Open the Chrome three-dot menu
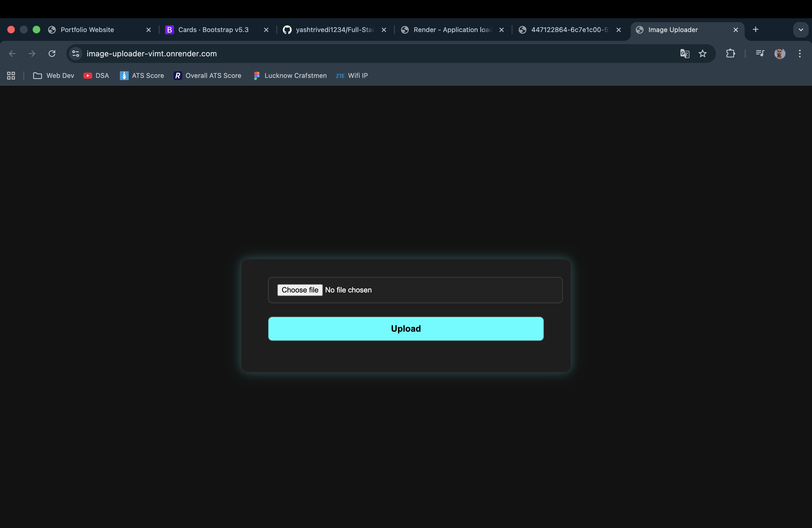 pos(799,54)
